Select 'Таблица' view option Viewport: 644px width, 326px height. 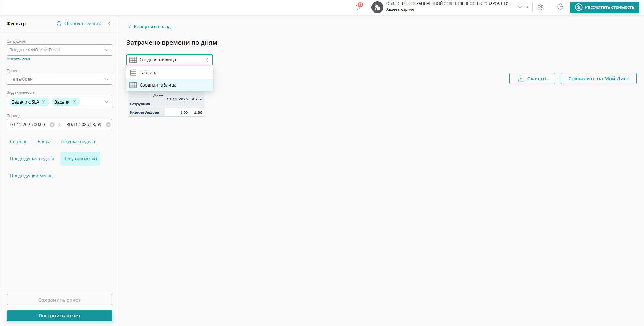169,73
